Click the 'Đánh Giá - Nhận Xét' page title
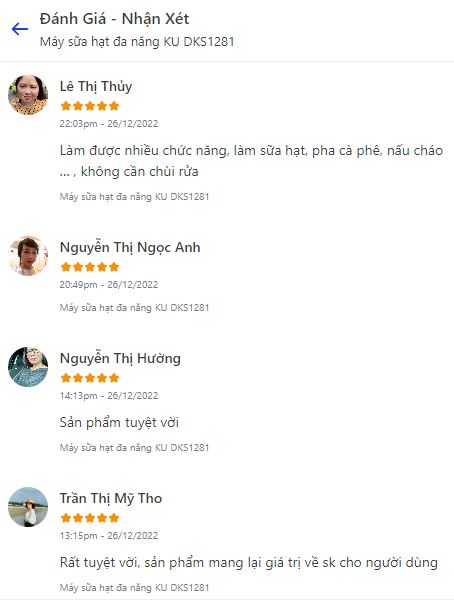454x600 pixels. coord(114,19)
